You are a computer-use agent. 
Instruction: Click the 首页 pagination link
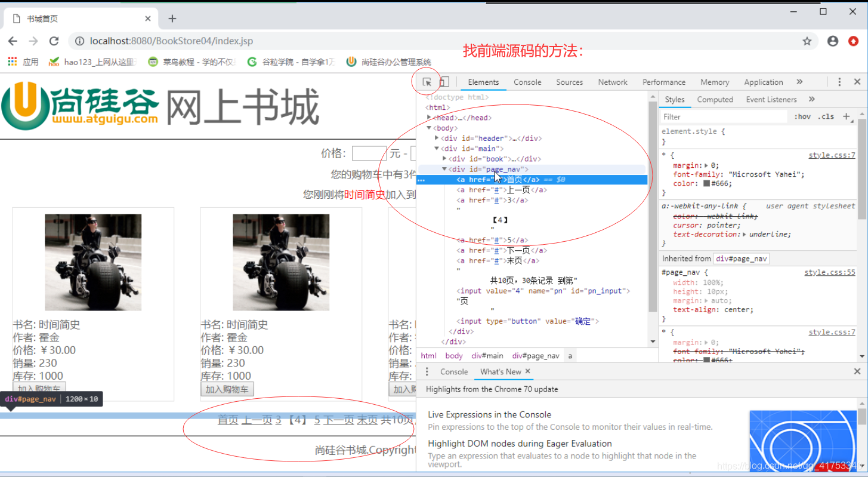pos(228,420)
